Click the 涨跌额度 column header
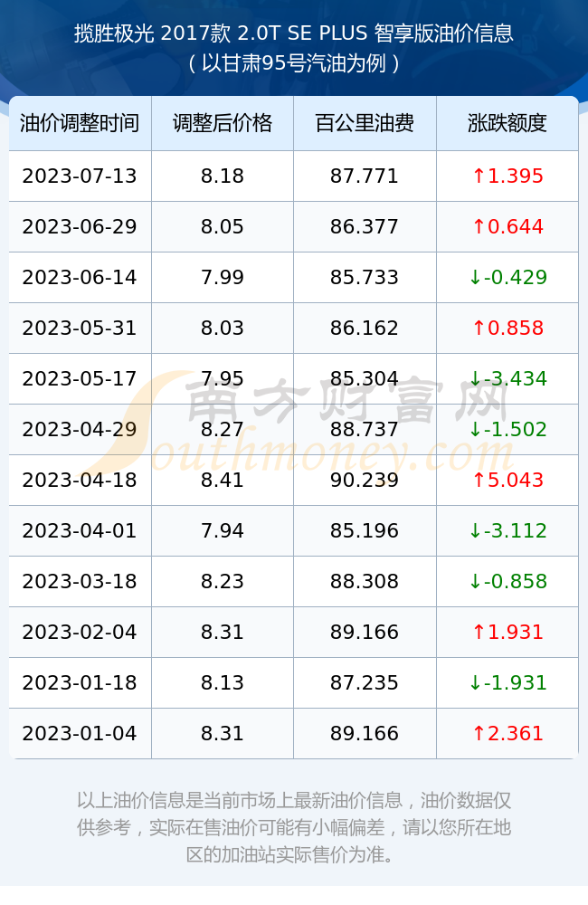This screenshot has width=588, height=905. point(507,123)
